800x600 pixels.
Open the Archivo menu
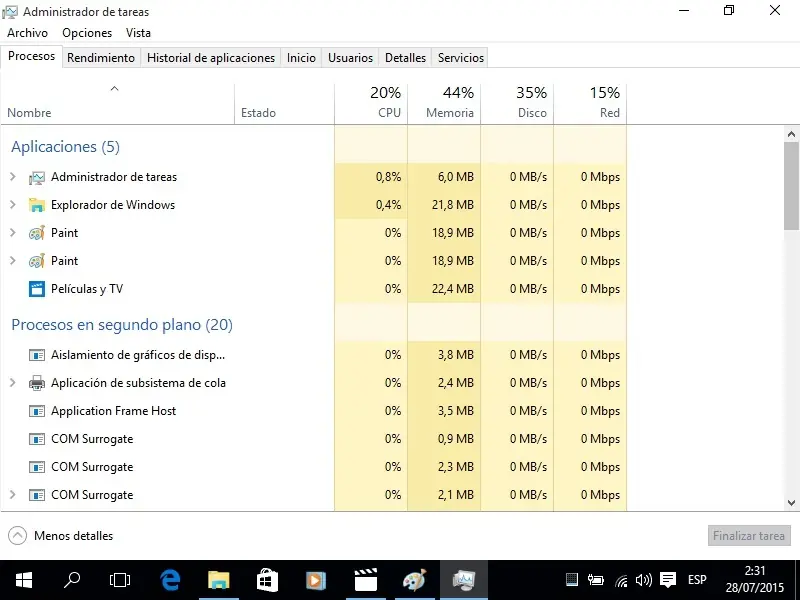click(28, 33)
